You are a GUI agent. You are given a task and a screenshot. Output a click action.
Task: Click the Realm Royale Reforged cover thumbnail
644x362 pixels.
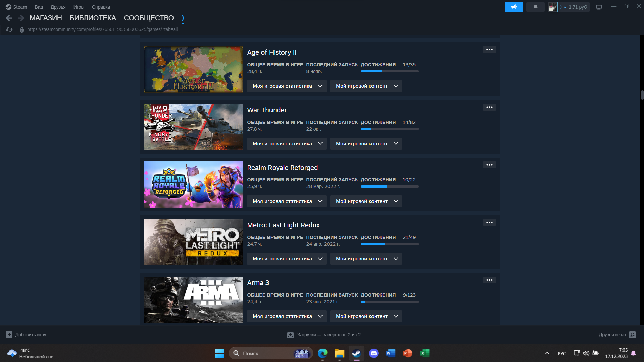point(193,184)
